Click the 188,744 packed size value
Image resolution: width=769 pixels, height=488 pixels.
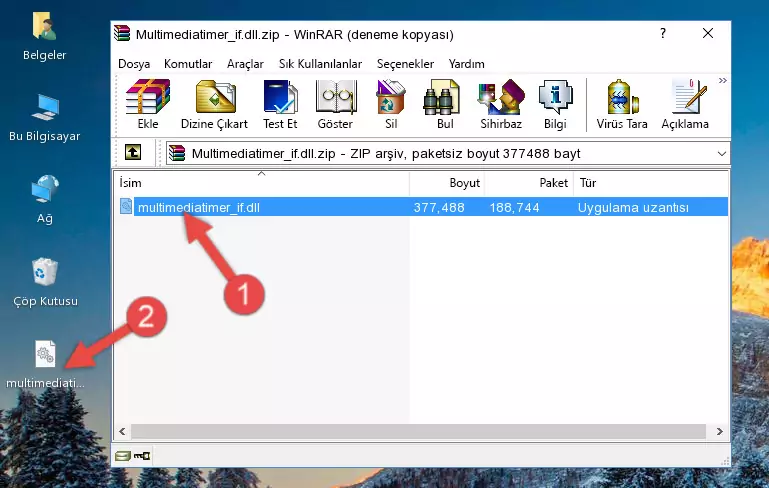pyautogui.click(x=514, y=207)
